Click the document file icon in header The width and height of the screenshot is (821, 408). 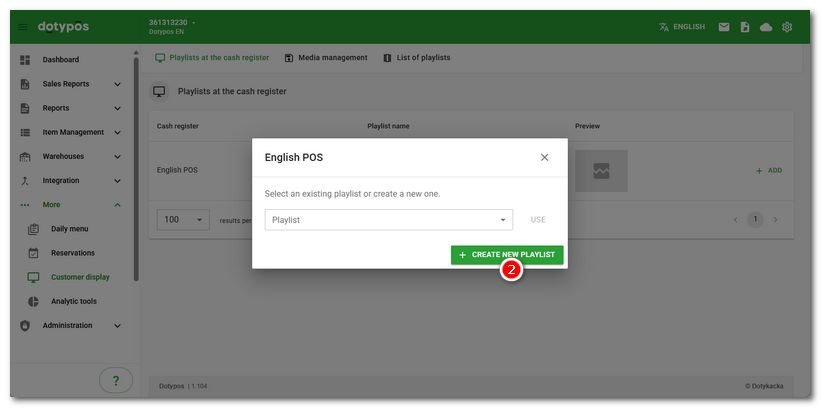pyautogui.click(x=745, y=27)
